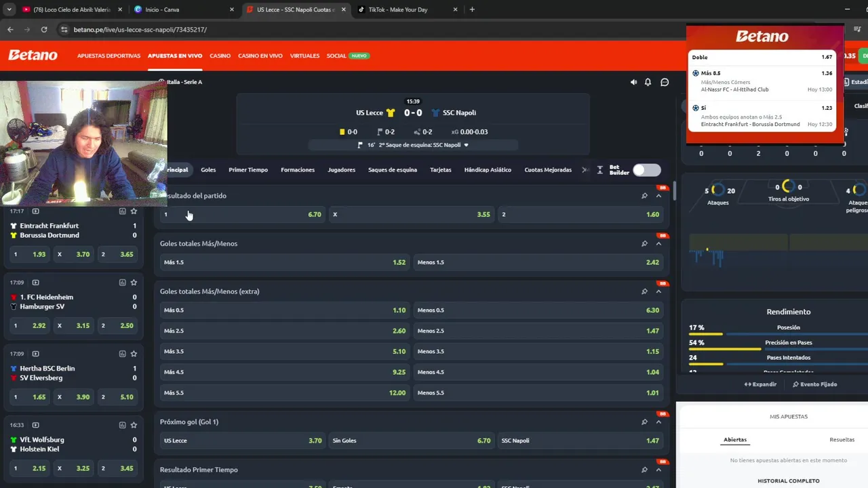Open a new browser tab
Image resolution: width=868 pixels, height=488 pixels.
[x=472, y=9]
